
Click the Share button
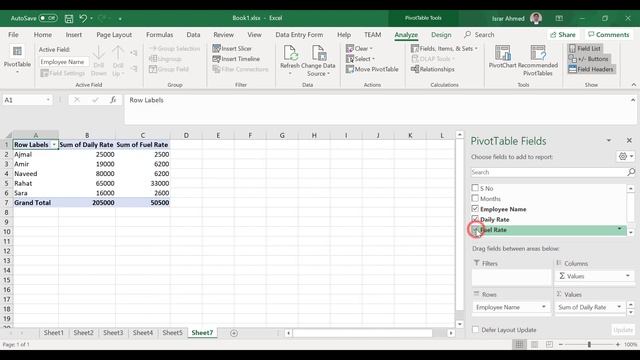(562, 35)
